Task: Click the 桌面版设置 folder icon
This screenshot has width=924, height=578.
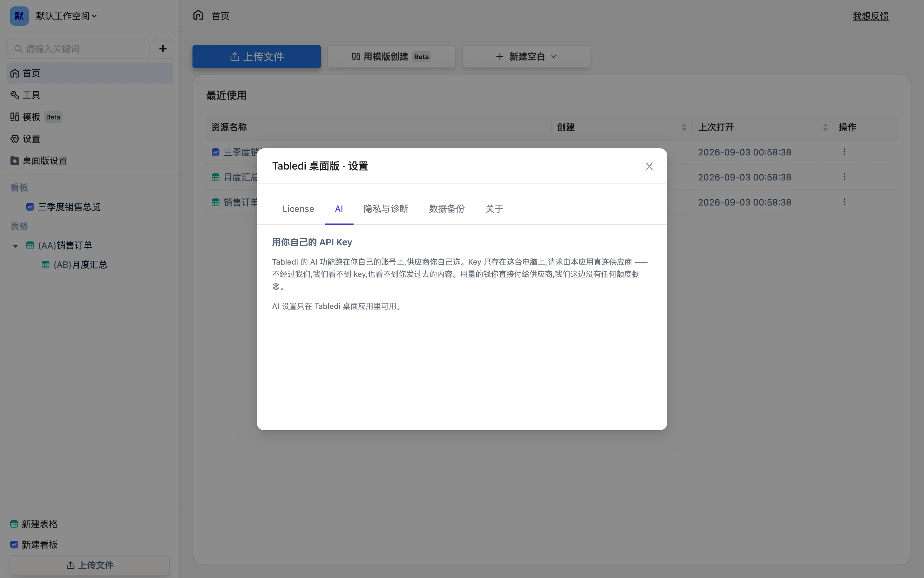Action: pos(14,161)
